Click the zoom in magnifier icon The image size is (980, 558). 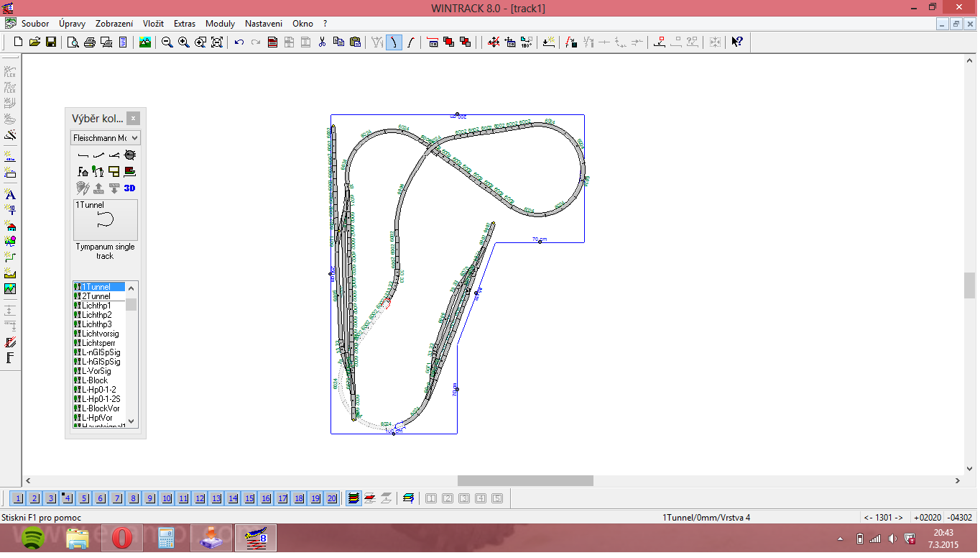184,42
